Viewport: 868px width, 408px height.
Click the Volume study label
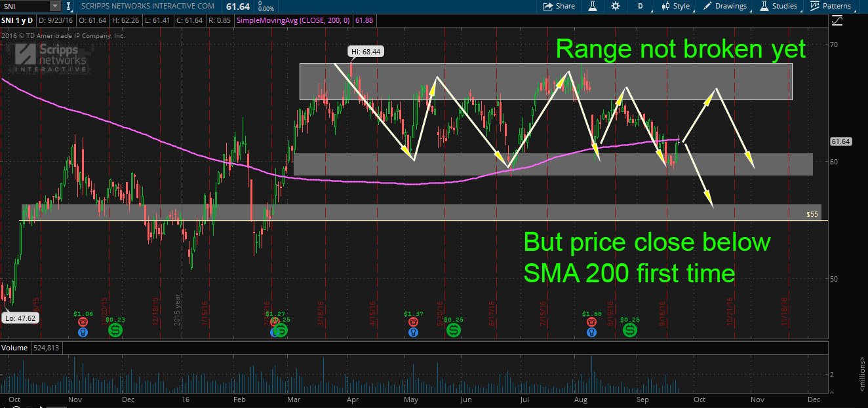point(14,348)
